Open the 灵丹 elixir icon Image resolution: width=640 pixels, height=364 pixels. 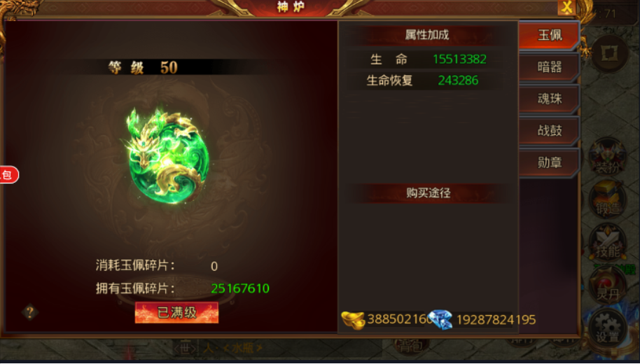coord(608,286)
